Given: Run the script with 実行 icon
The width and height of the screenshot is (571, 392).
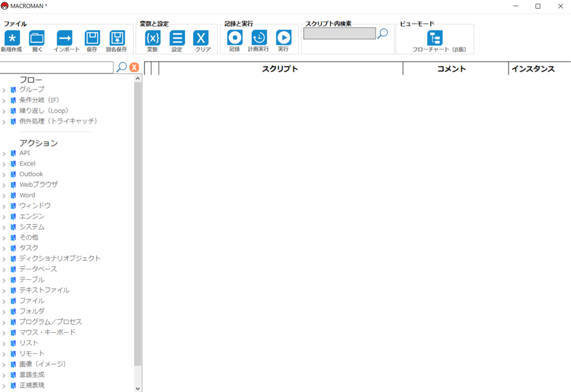Looking at the screenshot, I should [284, 37].
